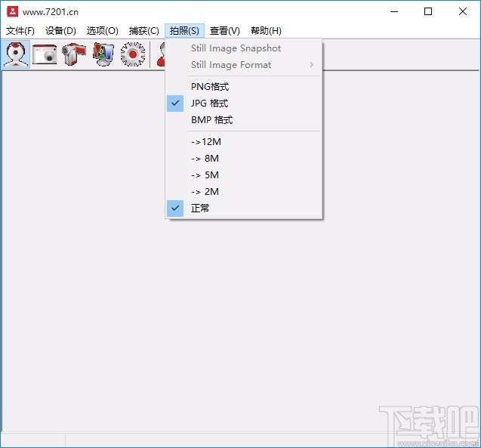Click the photo camera snapshot icon

click(x=45, y=54)
